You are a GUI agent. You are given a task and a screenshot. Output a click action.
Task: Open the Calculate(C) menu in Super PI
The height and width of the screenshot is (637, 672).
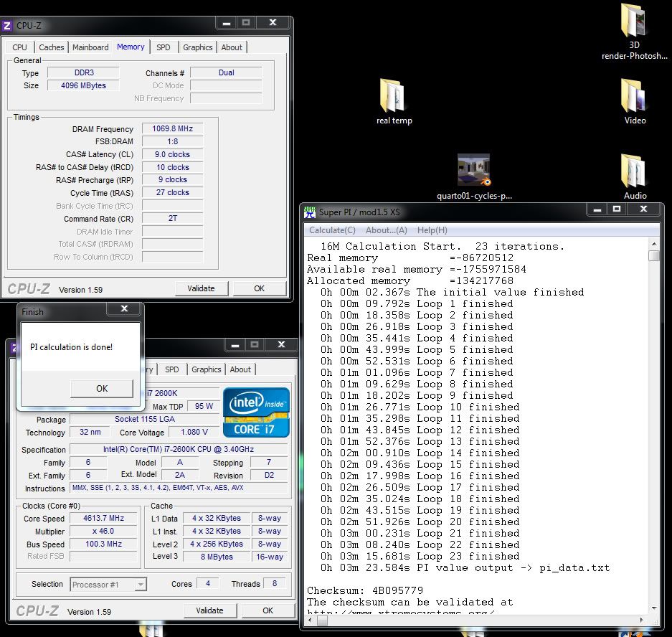point(332,230)
